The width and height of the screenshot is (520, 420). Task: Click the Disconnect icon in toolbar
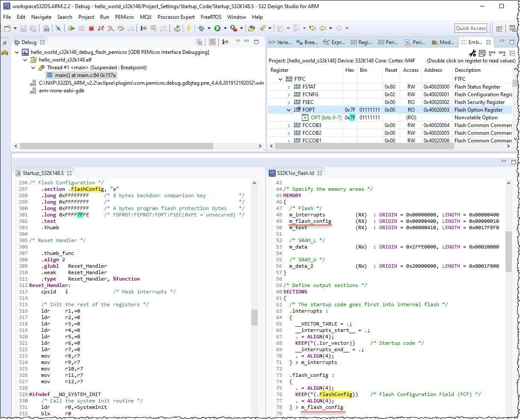pyautogui.click(x=101, y=29)
